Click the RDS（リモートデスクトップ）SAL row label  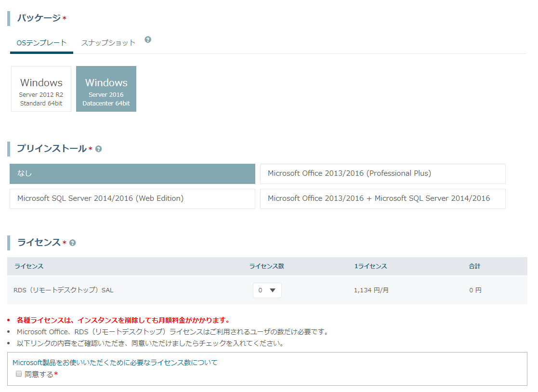point(64,290)
